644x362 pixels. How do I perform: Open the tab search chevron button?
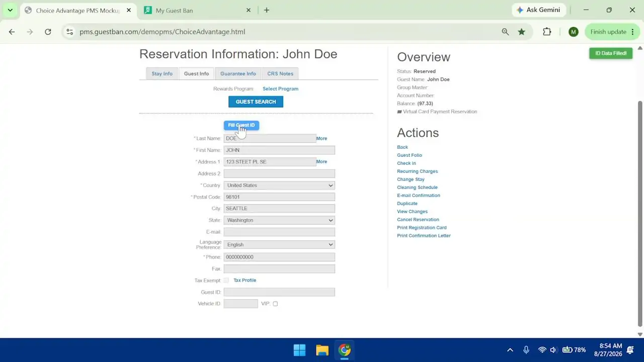point(10,10)
